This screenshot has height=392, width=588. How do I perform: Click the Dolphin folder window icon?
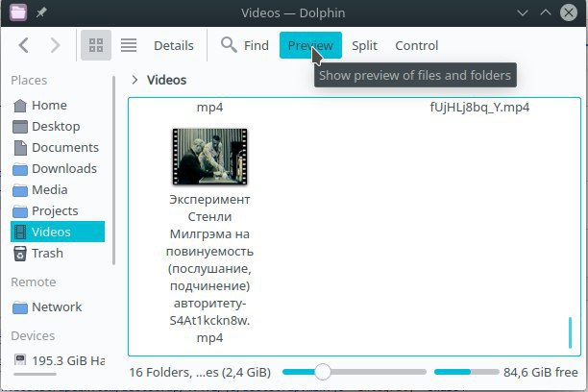point(17,12)
